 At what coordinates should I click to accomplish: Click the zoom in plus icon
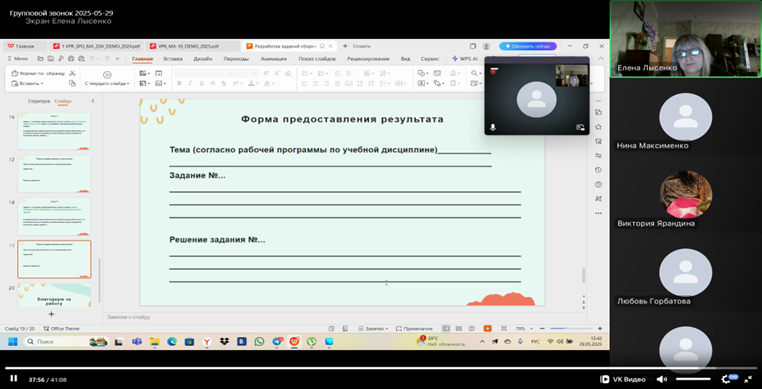[x=600, y=329]
